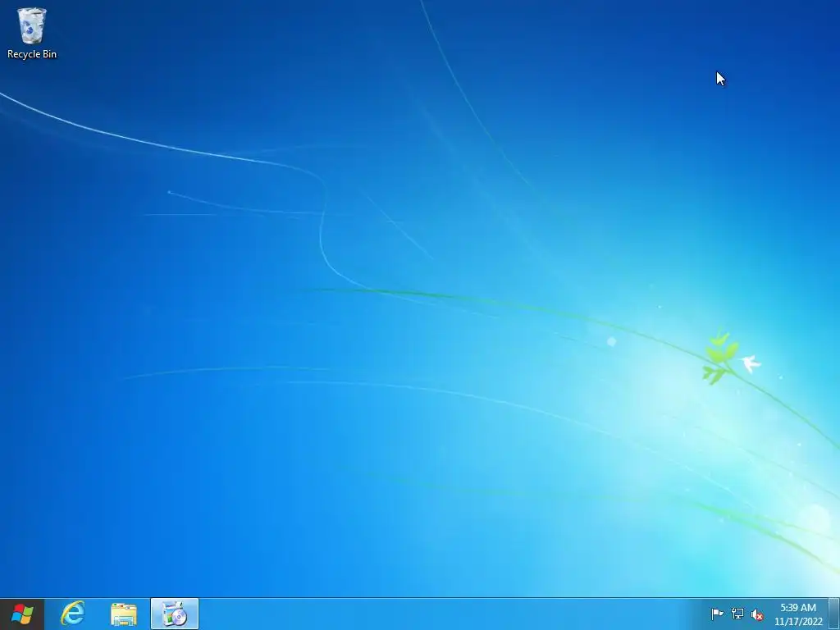The width and height of the screenshot is (840, 630).
Task: Open Windows Explorer from the taskbar
Action: 124,614
